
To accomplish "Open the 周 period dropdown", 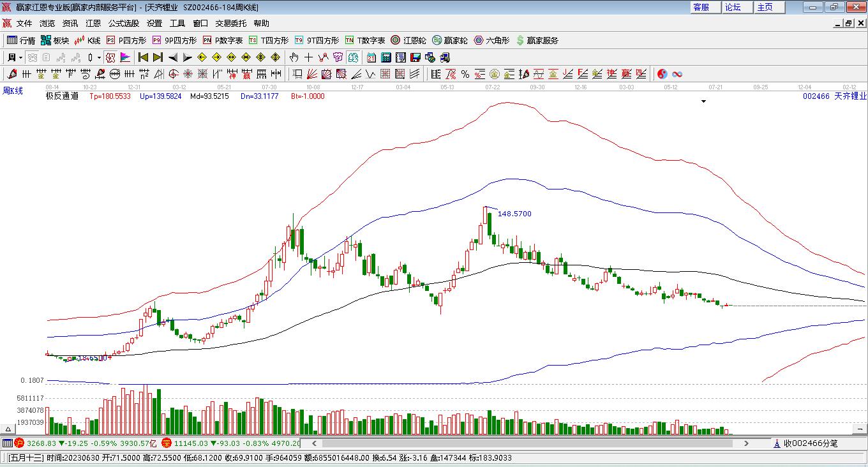I will pos(15,57).
